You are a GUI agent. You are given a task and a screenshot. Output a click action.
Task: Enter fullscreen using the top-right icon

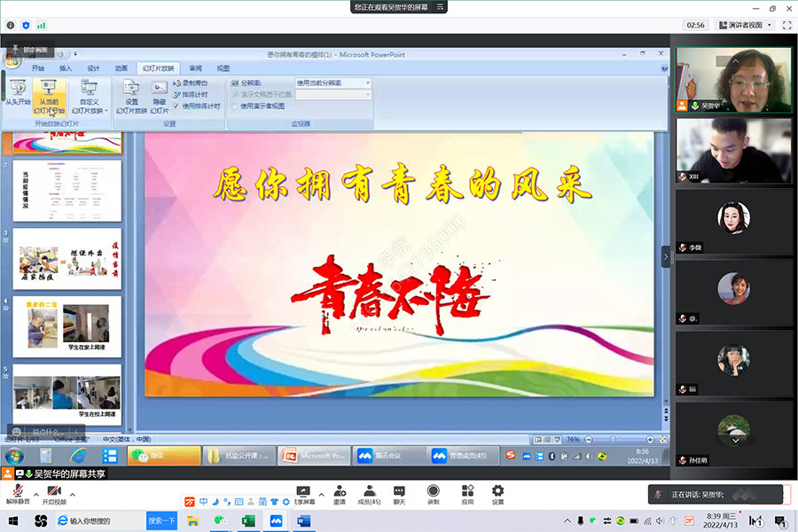(x=787, y=25)
